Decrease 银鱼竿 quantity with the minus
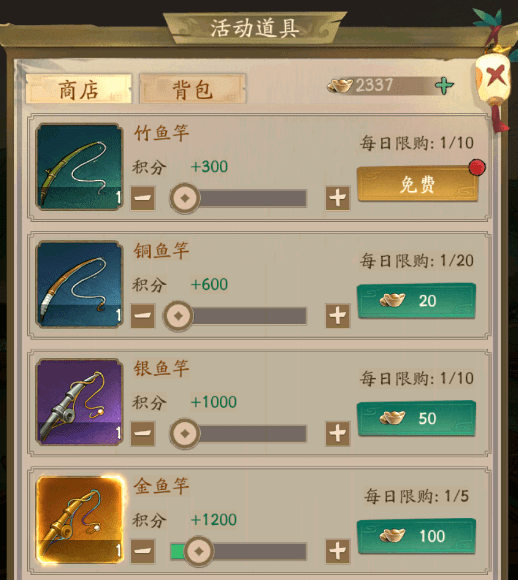Viewport: 518px width, 580px height. [143, 434]
